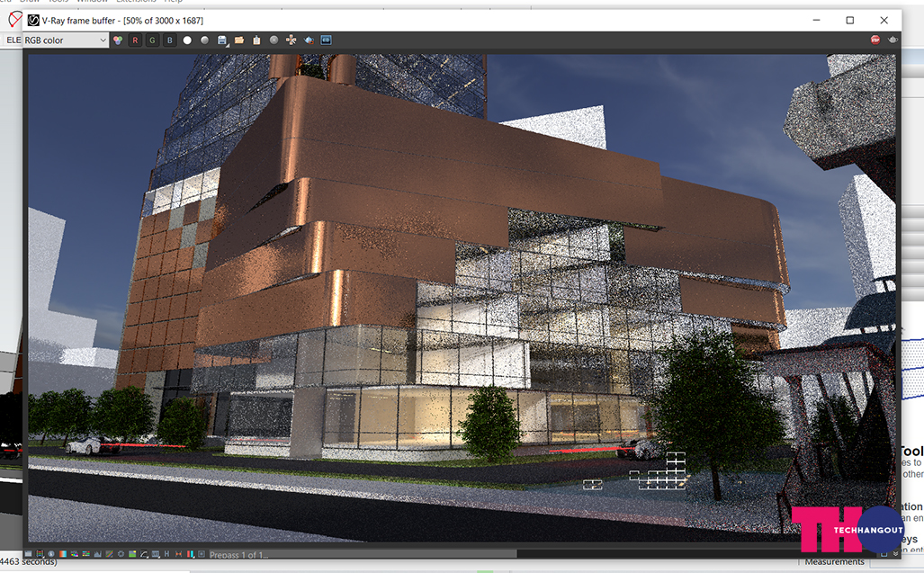
Task: Load an image using the folder icon
Action: pos(239,40)
